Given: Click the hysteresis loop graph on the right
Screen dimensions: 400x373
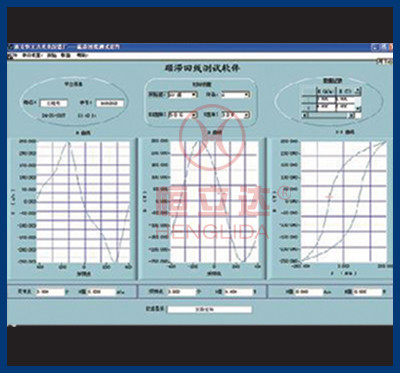Looking at the screenshot, I should pos(344,201).
